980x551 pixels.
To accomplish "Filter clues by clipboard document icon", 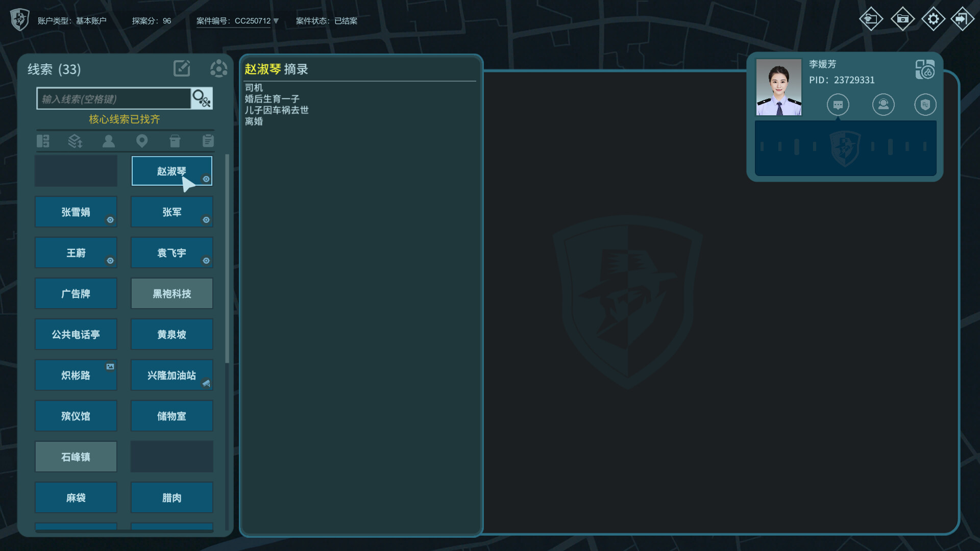I will pos(208,141).
